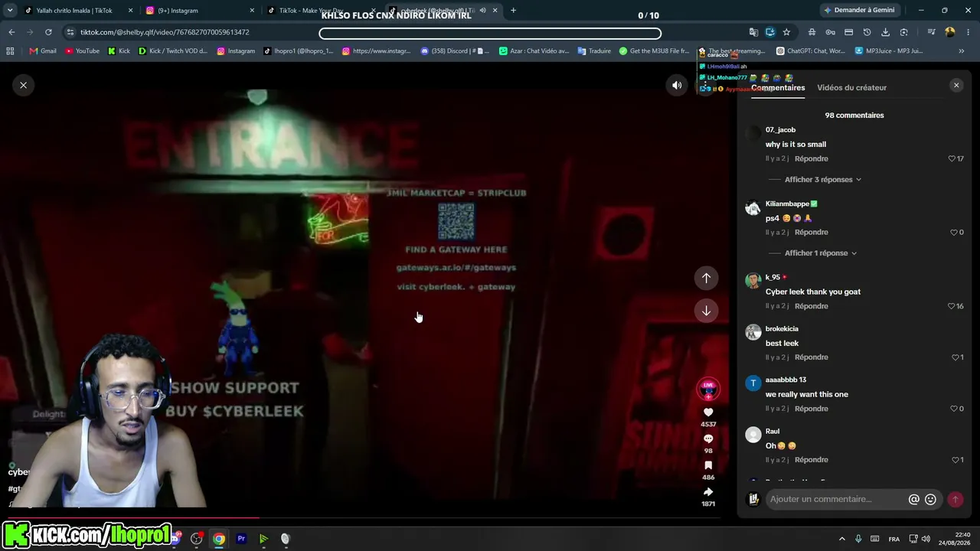The image size is (980, 551).
Task: Open Chrome downloads
Action: [x=886, y=32]
